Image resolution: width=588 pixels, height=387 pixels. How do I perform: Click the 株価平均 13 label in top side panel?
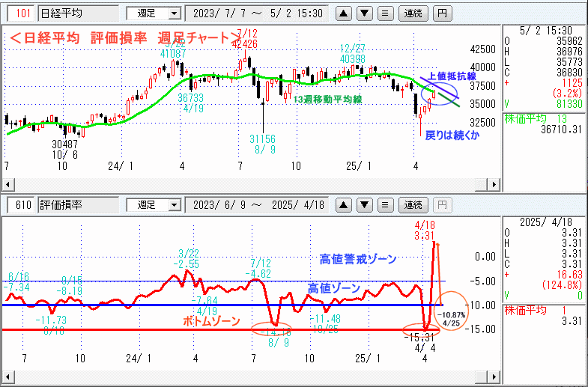click(x=536, y=119)
